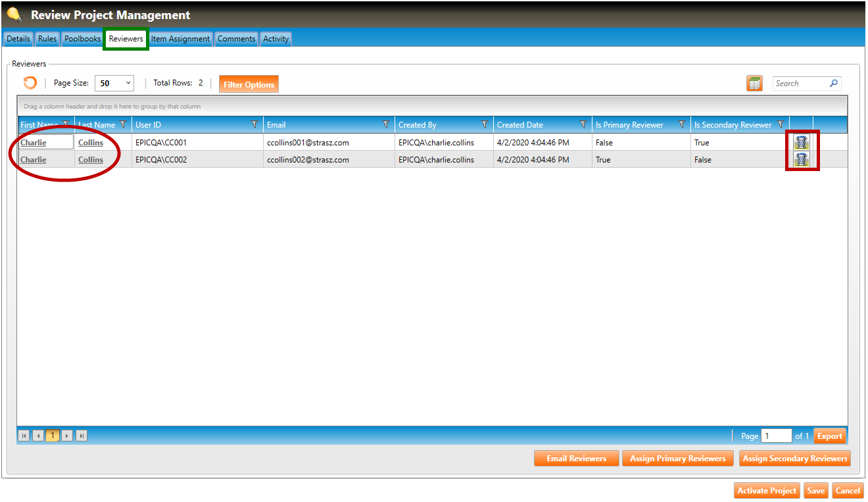Image resolution: width=868 pixels, height=502 pixels.
Task: Delete reviewer EPICQA\CC001 using trash icon
Action: point(801,142)
